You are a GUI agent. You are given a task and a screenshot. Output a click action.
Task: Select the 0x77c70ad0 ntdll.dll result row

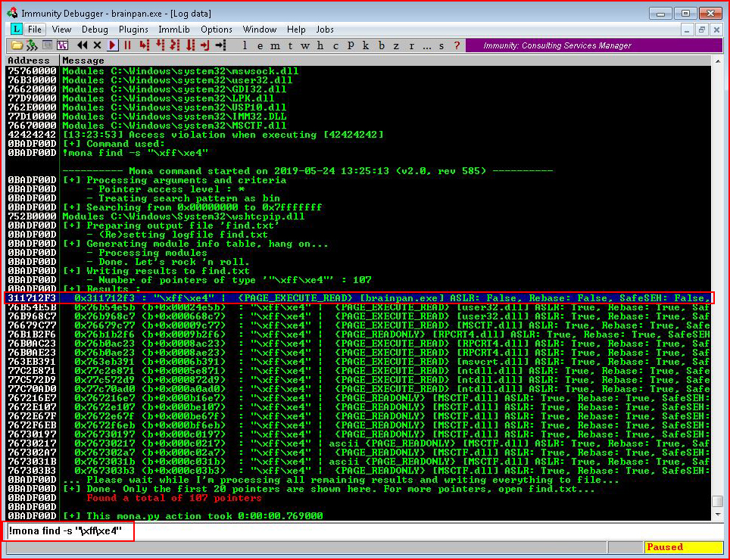[358, 389]
